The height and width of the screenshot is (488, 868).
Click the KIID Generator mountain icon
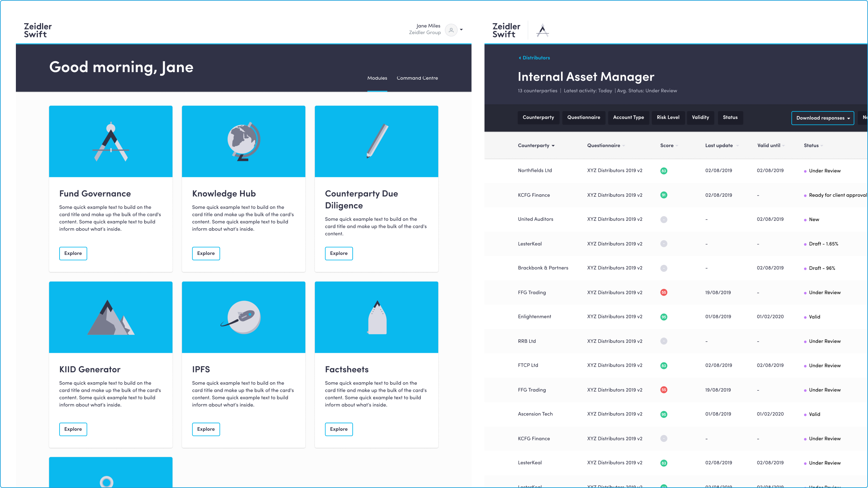(111, 318)
